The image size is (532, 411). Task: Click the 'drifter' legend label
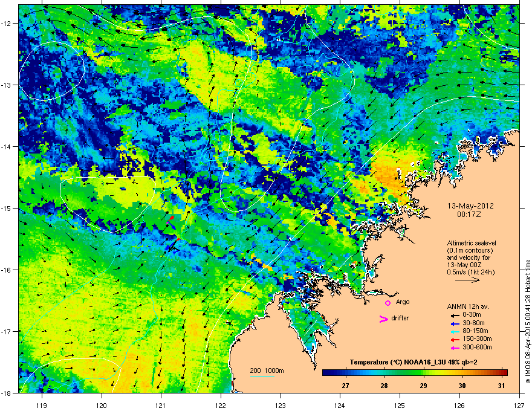(x=400, y=318)
